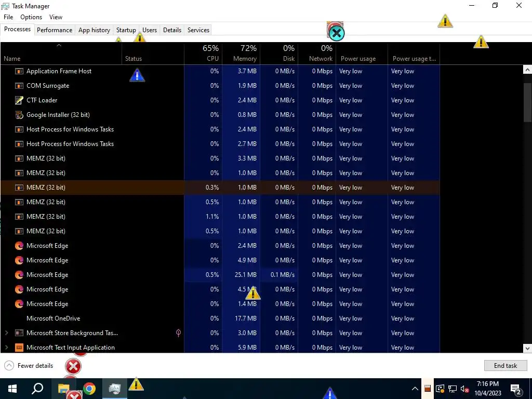Open File Explorer from the taskbar
532x399 pixels.
pyautogui.click(x=64, y=389)
